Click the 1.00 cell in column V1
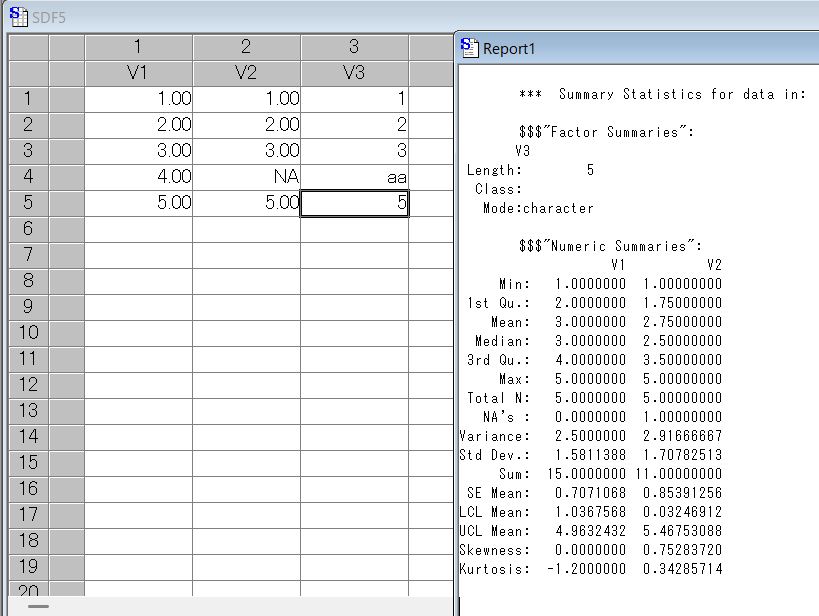This screenshot has width=819, height=616. [x=138, y=99]
